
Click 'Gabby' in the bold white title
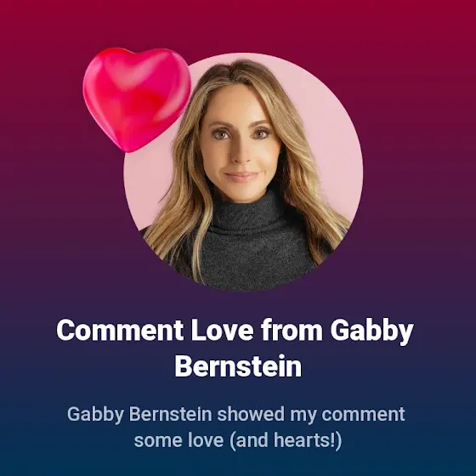pos(372,331)
